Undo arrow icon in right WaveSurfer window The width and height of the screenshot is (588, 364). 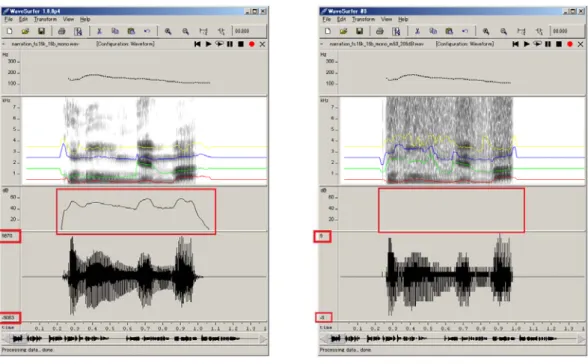coord(465,31)
